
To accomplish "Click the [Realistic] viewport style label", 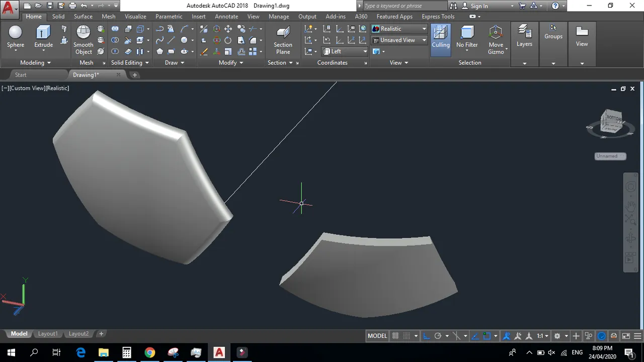I will point(58,88).
